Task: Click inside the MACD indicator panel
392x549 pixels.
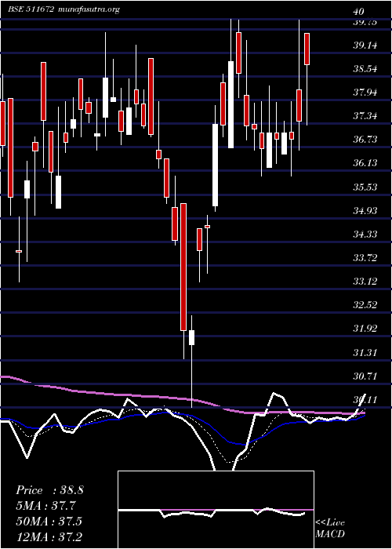Action: tap(216, 510)
